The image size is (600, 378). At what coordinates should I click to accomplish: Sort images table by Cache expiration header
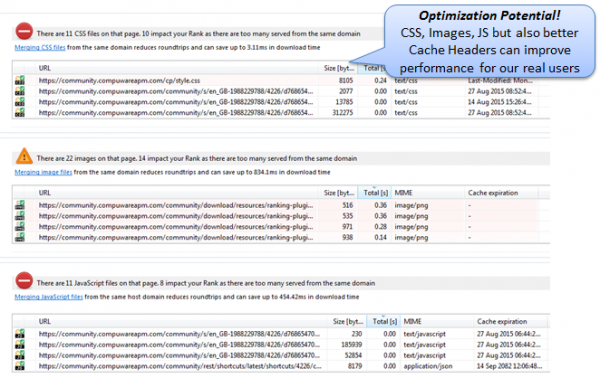click(x=493, y=193)
